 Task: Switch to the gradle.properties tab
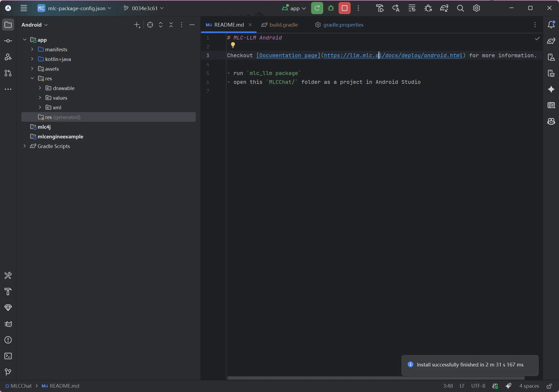(x=343, y=25)
